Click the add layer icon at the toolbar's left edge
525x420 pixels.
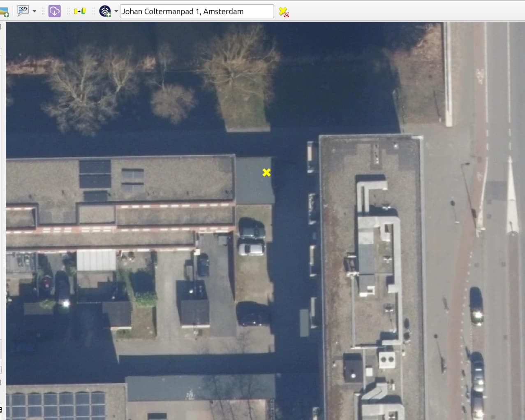tap(4, 12)
